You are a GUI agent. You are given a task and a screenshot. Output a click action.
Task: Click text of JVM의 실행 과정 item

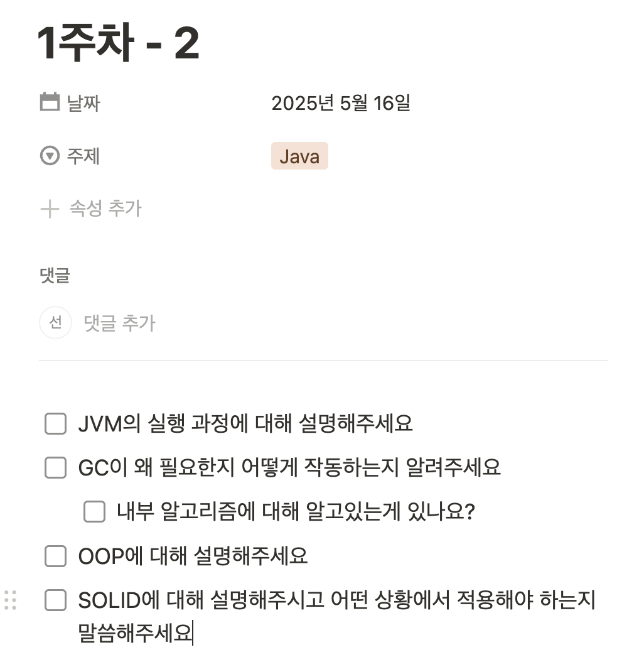coord(245,423)
